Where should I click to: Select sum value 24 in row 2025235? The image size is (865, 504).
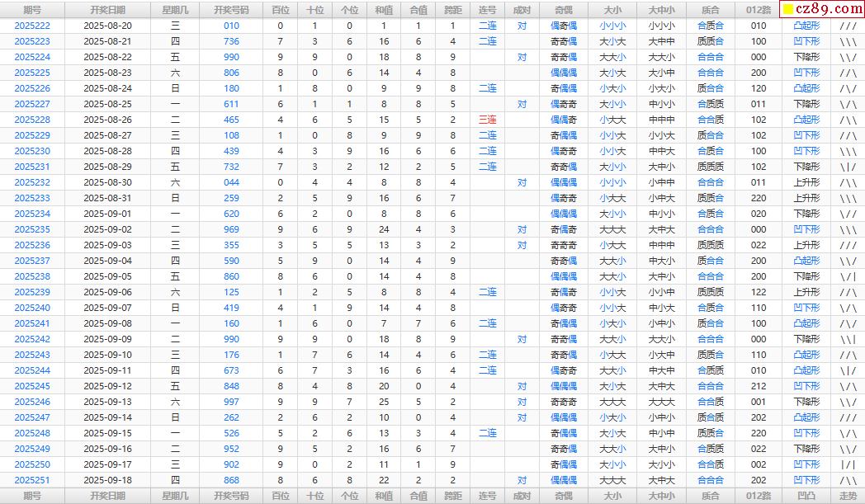click(x=384, y=229)
